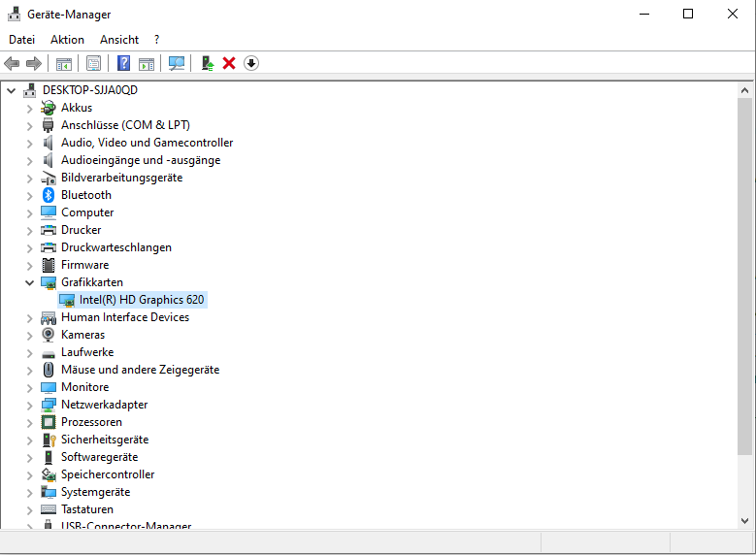756x555 pixels.
Task: Collapse the Grafikkarten category
Action: (x=29, y=282)
